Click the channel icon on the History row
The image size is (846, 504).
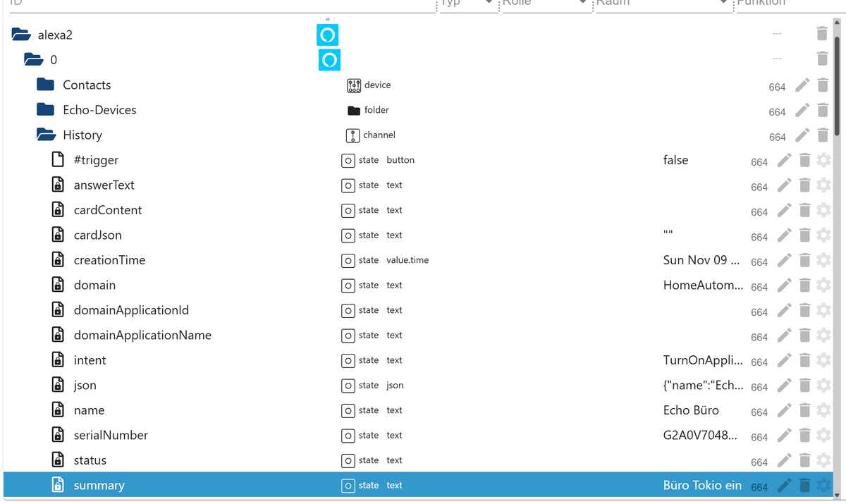coord(352,135)
